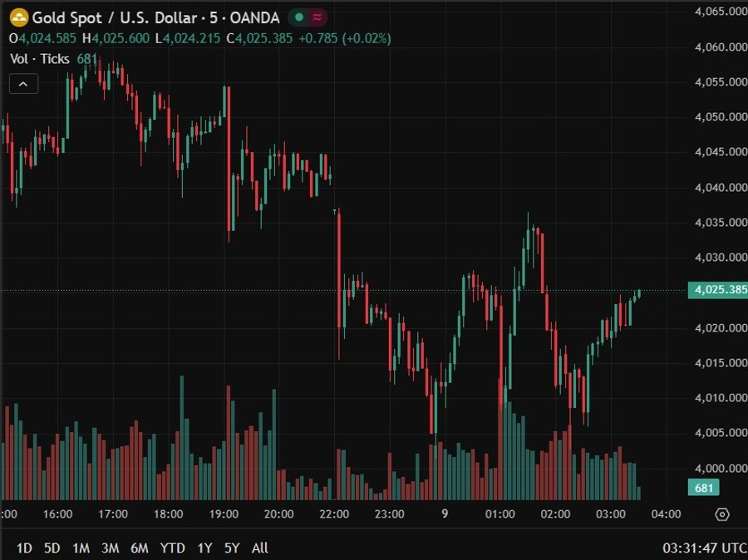Click the pink wavy data mode icon
Image resolution: width=748 pixels, height=560 pixels.
point(317,17)
